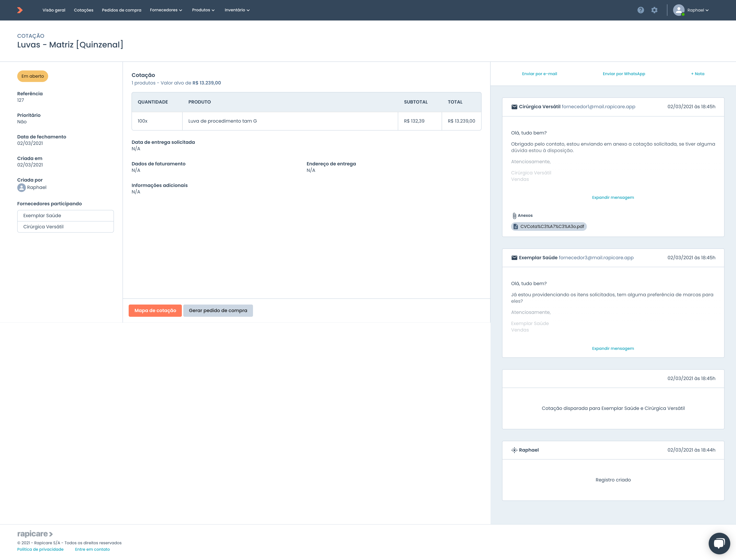Click Enviar por WhatsApp link

624,74
